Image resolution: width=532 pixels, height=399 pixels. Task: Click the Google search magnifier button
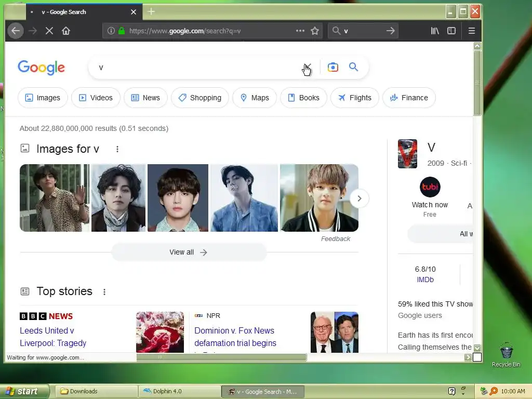tap(353, 67)
